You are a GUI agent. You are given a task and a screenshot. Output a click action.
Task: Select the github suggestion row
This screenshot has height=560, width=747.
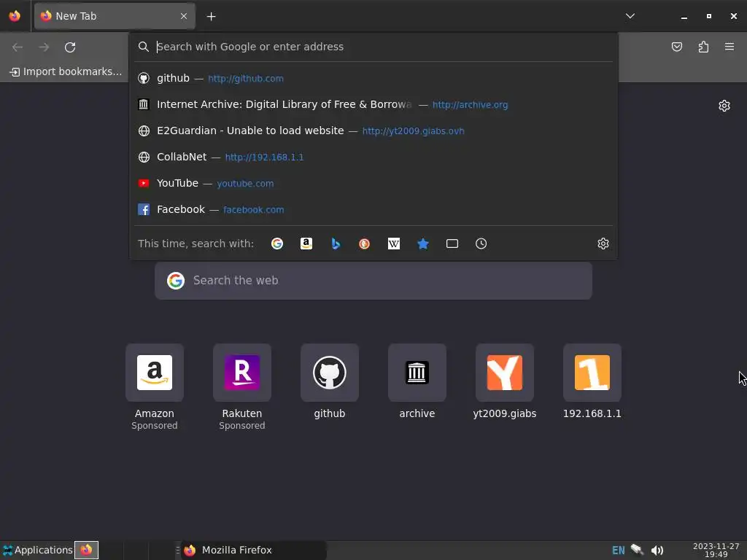[373, 78]
